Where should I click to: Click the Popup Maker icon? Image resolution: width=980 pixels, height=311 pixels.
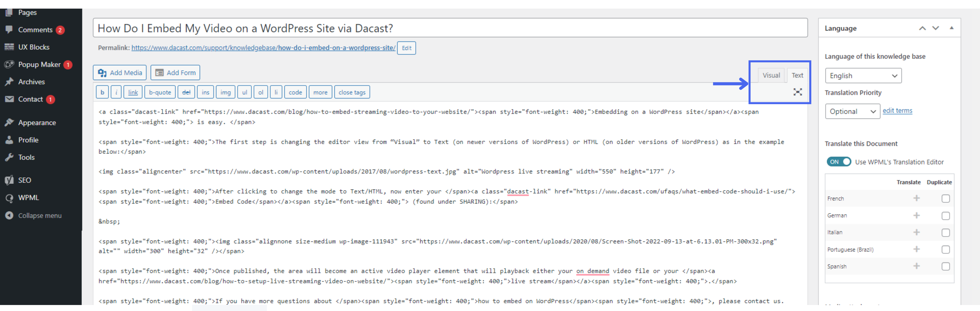9,64
